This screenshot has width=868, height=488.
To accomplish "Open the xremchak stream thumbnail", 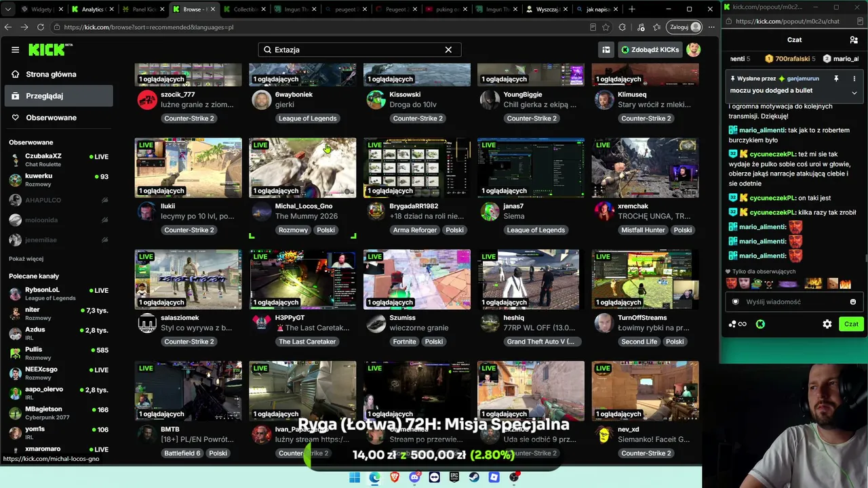I will pos(645,168).
